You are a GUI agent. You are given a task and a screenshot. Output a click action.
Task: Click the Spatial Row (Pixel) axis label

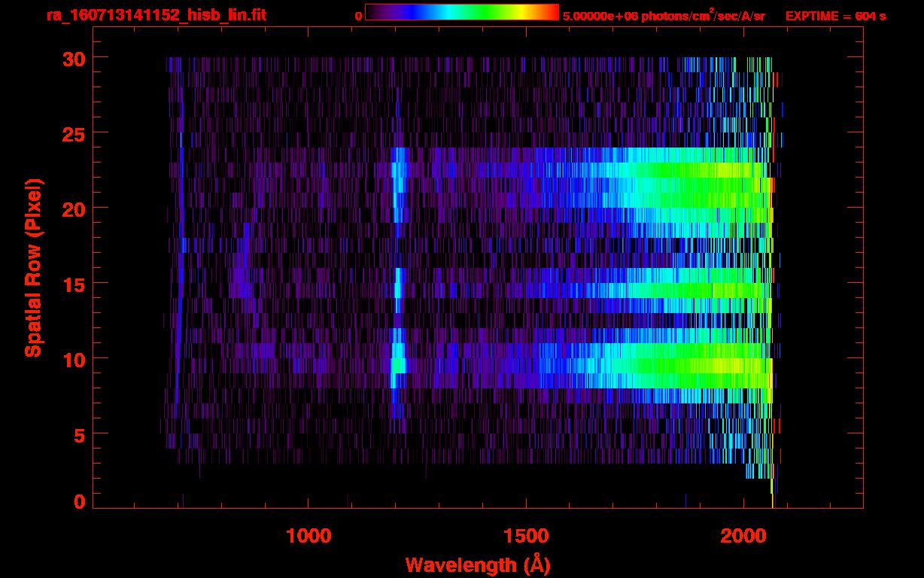(33, 267)
